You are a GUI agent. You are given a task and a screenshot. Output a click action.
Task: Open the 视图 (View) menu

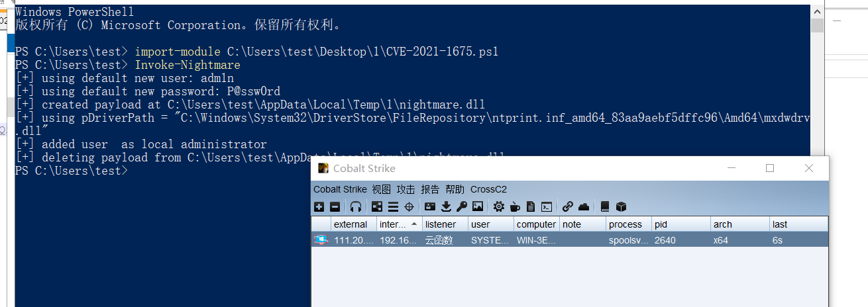point(382,189)
